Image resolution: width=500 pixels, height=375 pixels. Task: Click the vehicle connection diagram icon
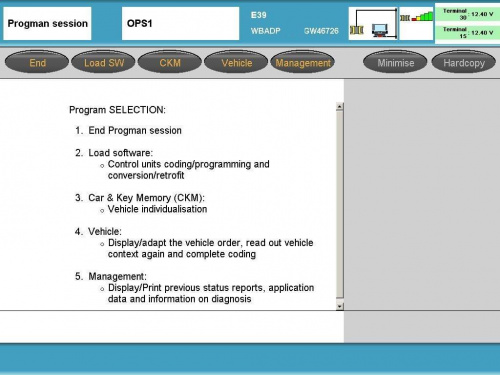(373, 23)
